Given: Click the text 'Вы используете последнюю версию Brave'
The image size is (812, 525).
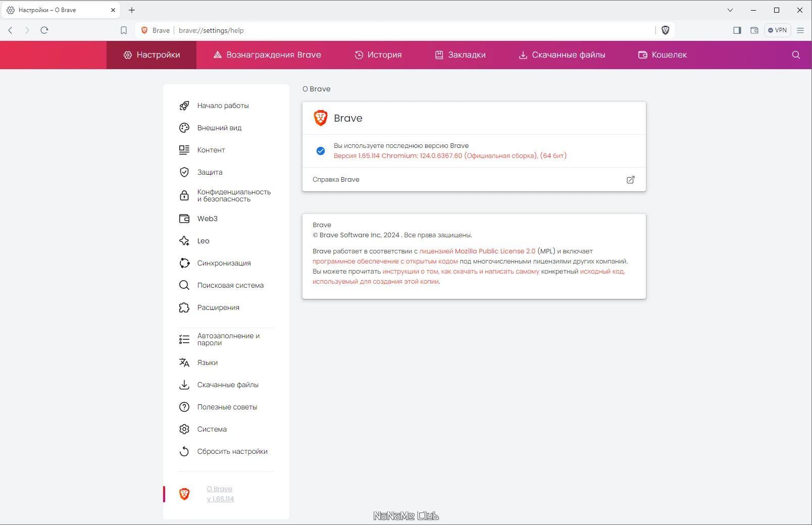Looking at the screenshot, I should [401, 145].
